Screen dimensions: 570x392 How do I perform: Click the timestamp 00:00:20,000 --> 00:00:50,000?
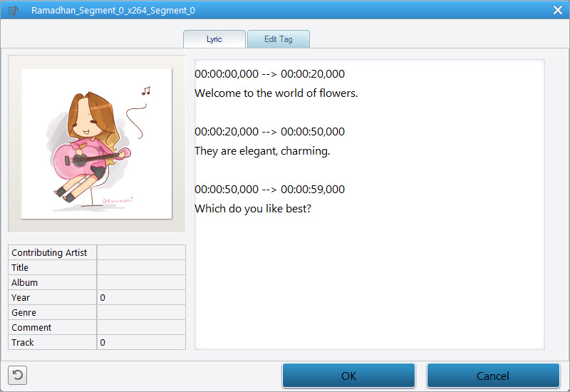[x=269, y=132]
